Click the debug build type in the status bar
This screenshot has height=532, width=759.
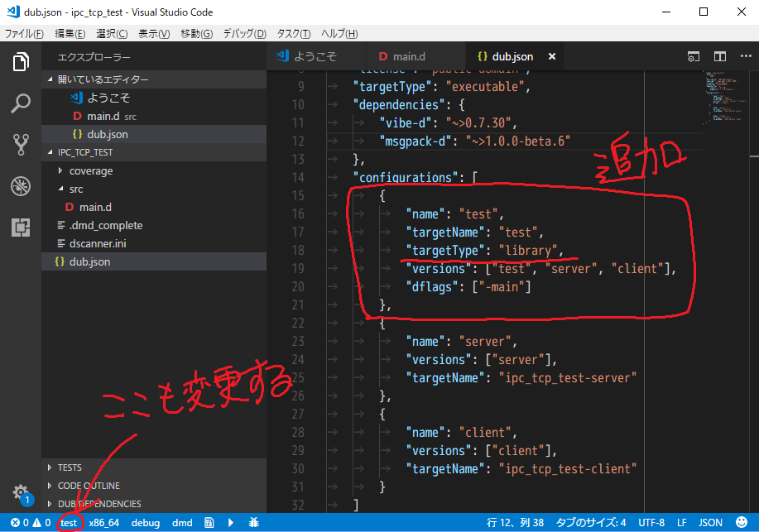click(145, 522)
